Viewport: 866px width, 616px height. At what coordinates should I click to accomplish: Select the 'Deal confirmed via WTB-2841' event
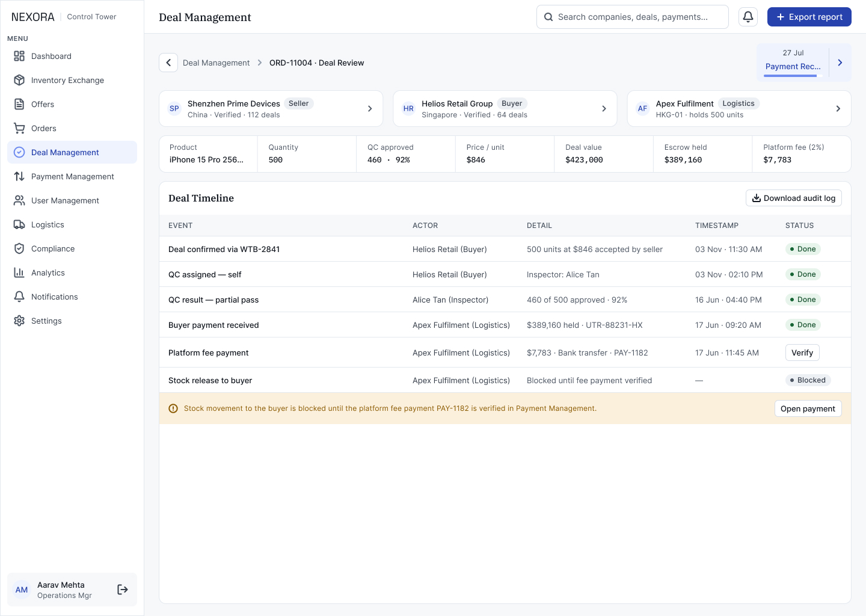click(x=224, y=249)
